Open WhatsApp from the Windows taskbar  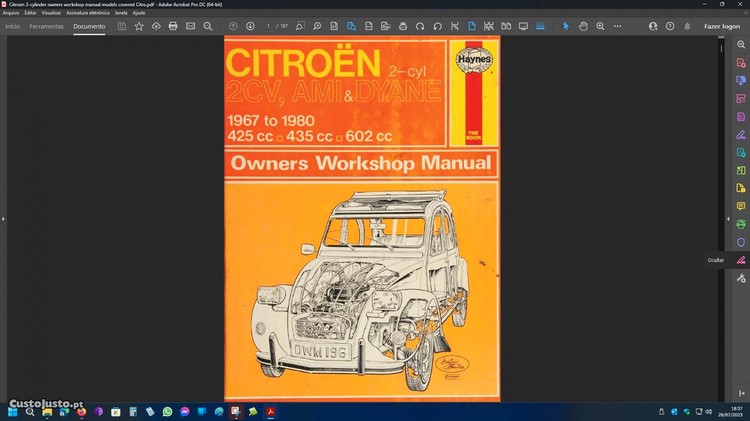(167, 411)
